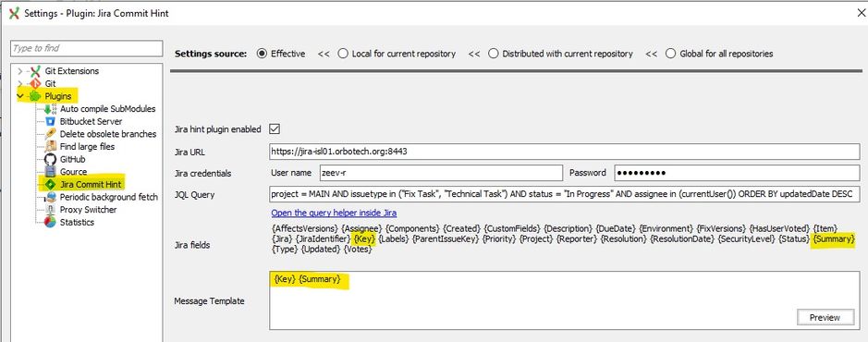The width and height of the screenshot is (868, 342).
Task: Expand the Git Extensions tree node
Action: [20, 71]
